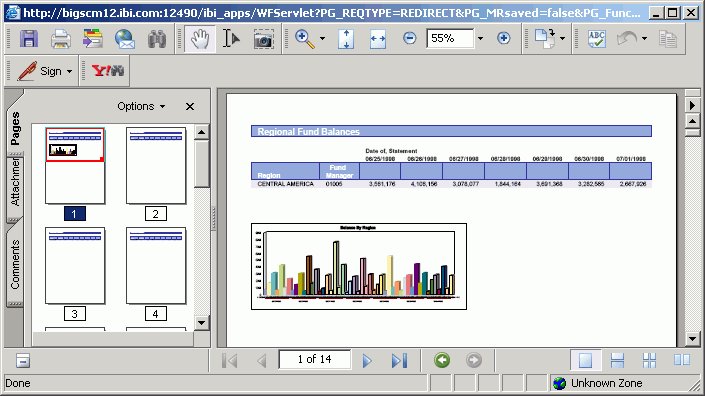Select page 2 thumbnail
The image size is (705, 396).
tap(156, 165)
